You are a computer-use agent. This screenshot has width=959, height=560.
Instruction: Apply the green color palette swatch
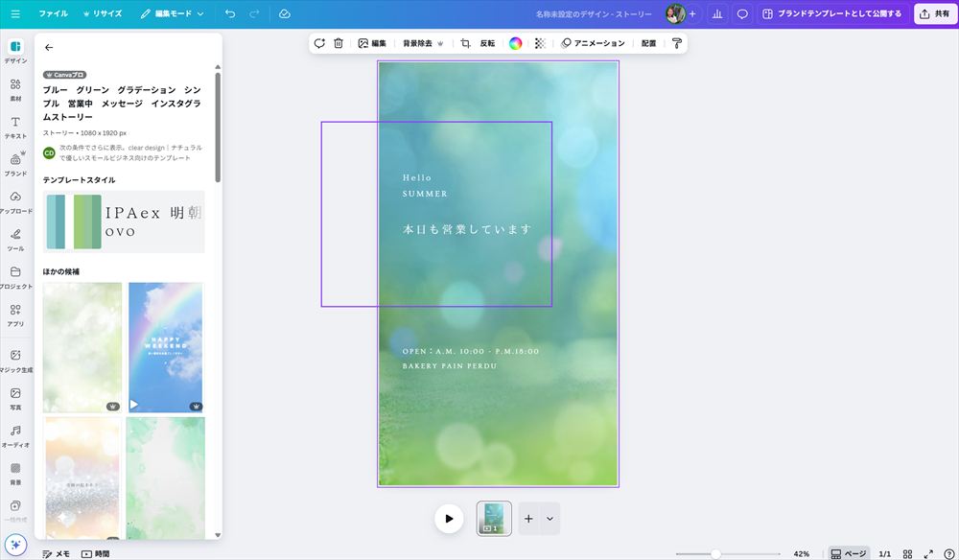(x=87, y=222)
